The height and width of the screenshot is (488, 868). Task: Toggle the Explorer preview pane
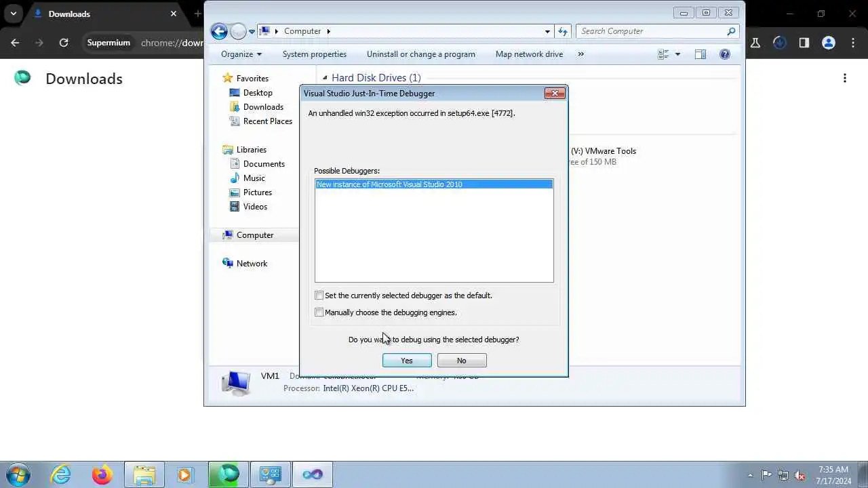(x=701, y=54)
